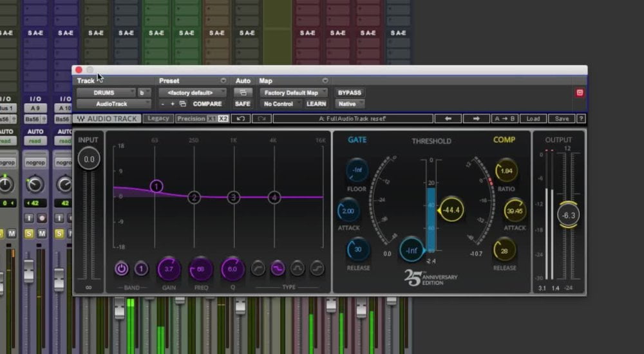This screenshot has width=644, height=354.
Task: Select the first EQ filter type icon
Action: pyautogui.click(x=258, y=268)
